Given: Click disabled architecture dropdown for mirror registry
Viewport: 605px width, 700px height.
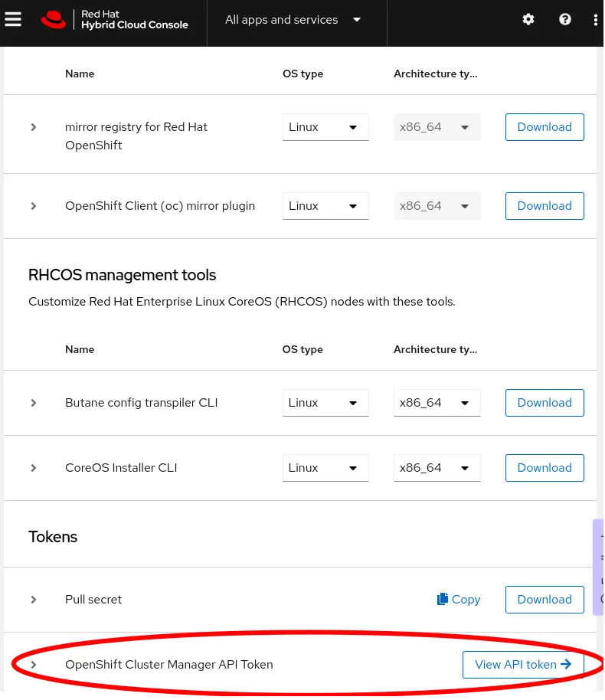Looking at the screenshot, I should 437,127.
